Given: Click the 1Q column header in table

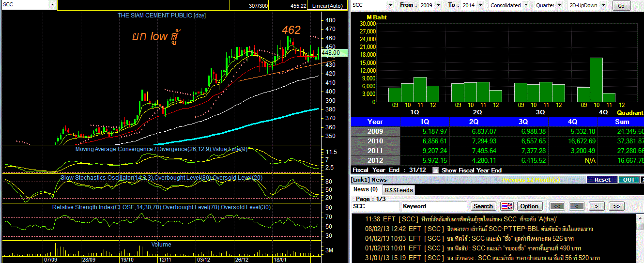Looking at the screenshot, I should (x=425, y=122).
